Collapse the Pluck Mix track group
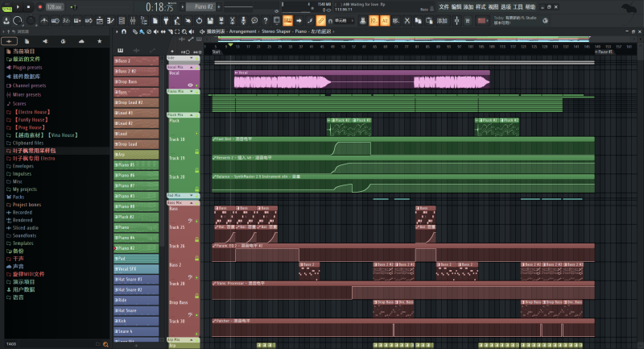This screenshot has height=349, width=644. click(x=192, y=115)
